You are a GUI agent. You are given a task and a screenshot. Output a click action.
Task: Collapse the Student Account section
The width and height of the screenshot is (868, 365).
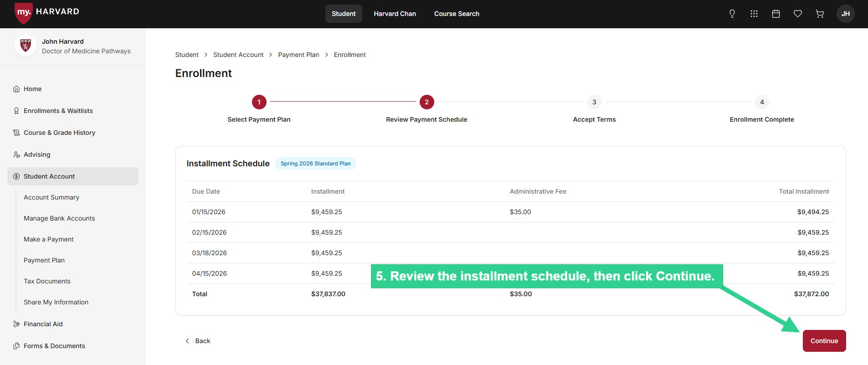pos(73,176)
